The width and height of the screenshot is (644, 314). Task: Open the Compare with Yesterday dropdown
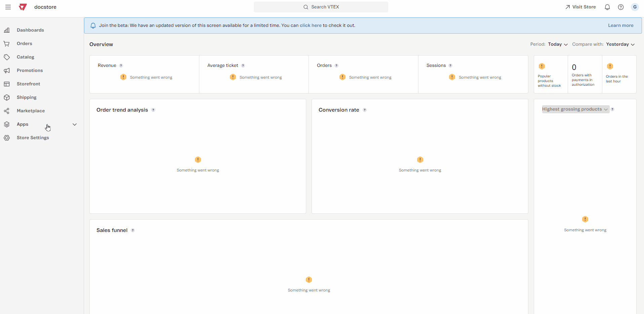click(x=620, y=44)
